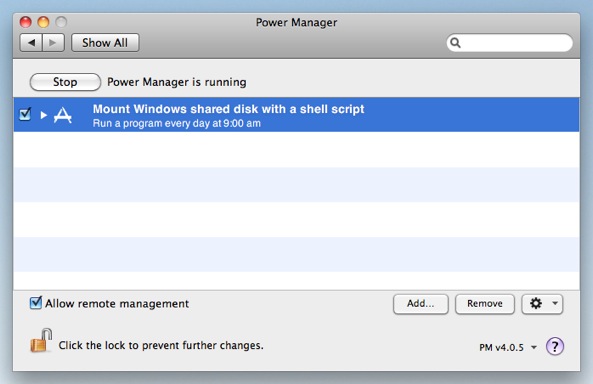Screen dimensions: 593x384
Task: Click the application icon of the event row
Action: [63, 115]
